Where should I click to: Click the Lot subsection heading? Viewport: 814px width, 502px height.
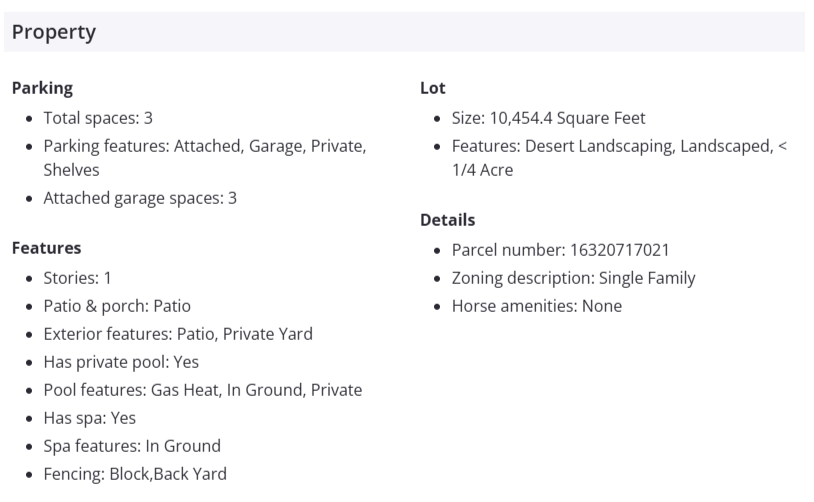(x=432, y=88)
